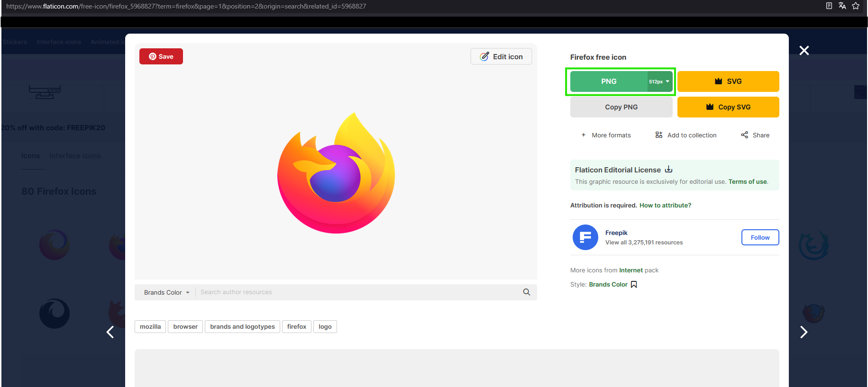Select the mozilla tag
Viewport: 868px width, 387px height.
pyautogui.click(x=150, y=326)
